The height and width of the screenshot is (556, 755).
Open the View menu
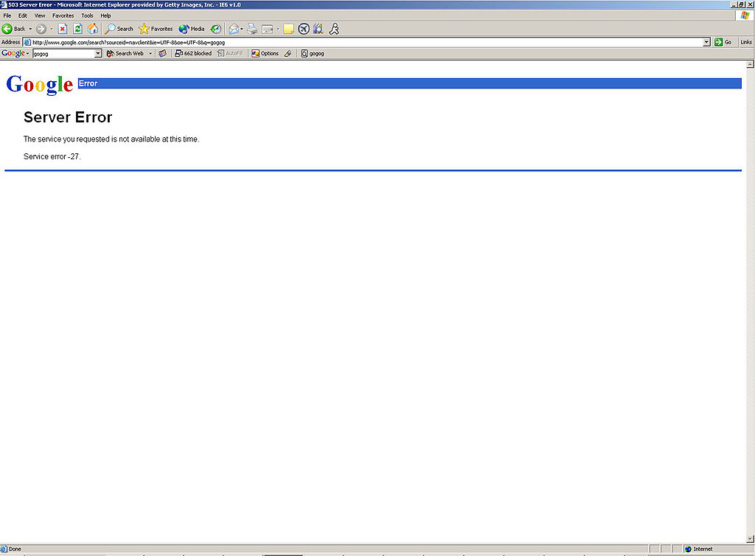40,15
